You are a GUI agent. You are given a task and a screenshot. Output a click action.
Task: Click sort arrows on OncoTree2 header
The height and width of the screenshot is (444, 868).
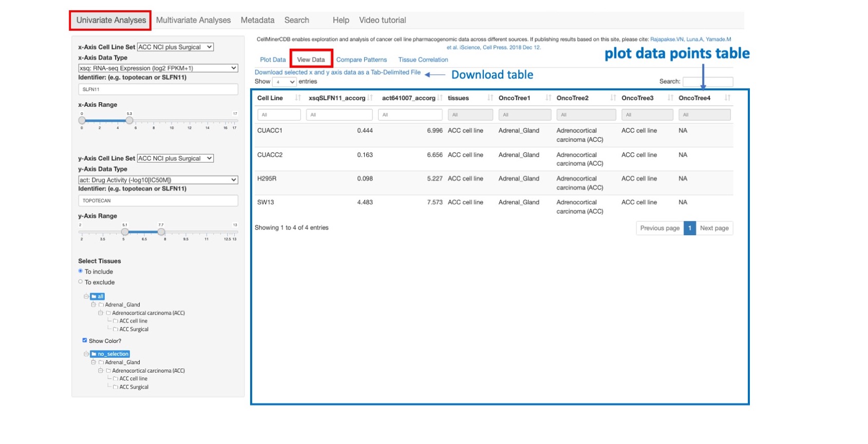(613, 98)
